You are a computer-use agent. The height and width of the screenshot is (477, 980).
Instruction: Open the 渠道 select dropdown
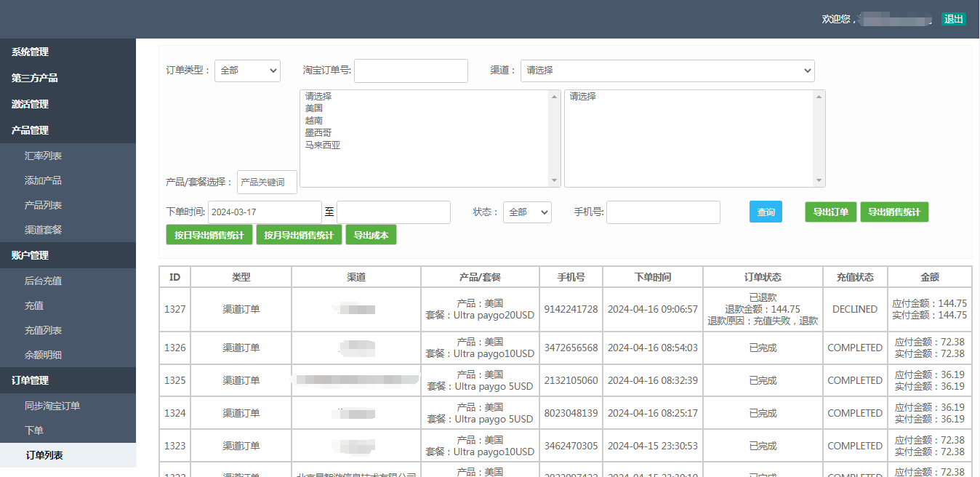667,71
